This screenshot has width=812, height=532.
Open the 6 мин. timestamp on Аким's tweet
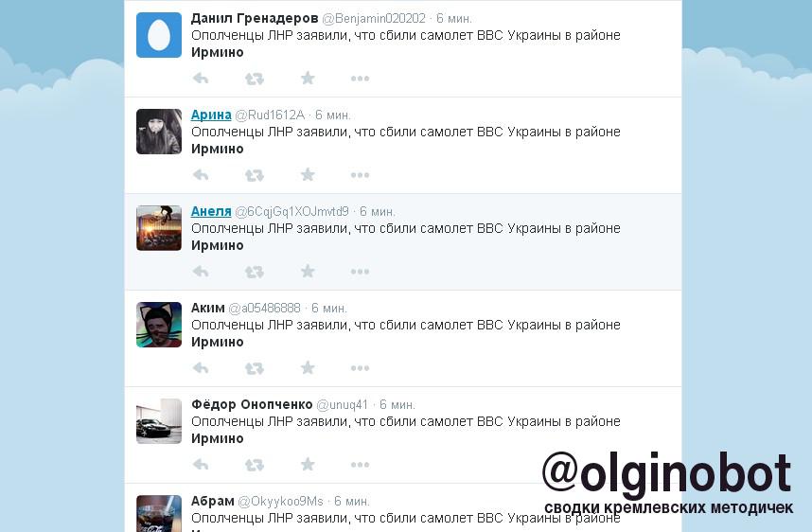coord(329,309)
